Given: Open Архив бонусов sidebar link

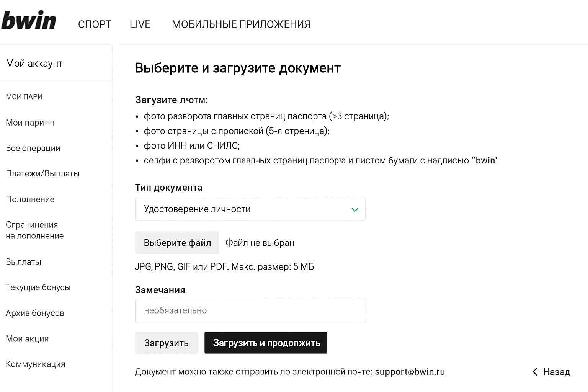Looking at the screenshot, I should pos(35,313).
